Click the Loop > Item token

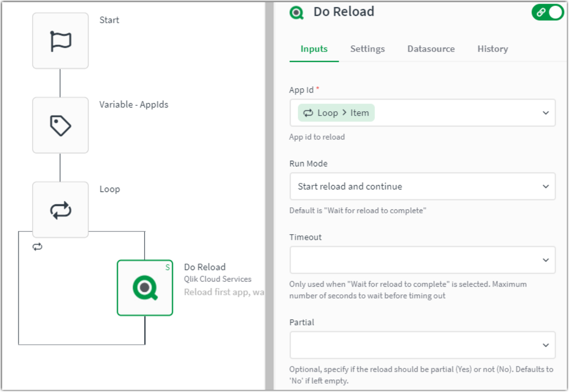(336, 113)
